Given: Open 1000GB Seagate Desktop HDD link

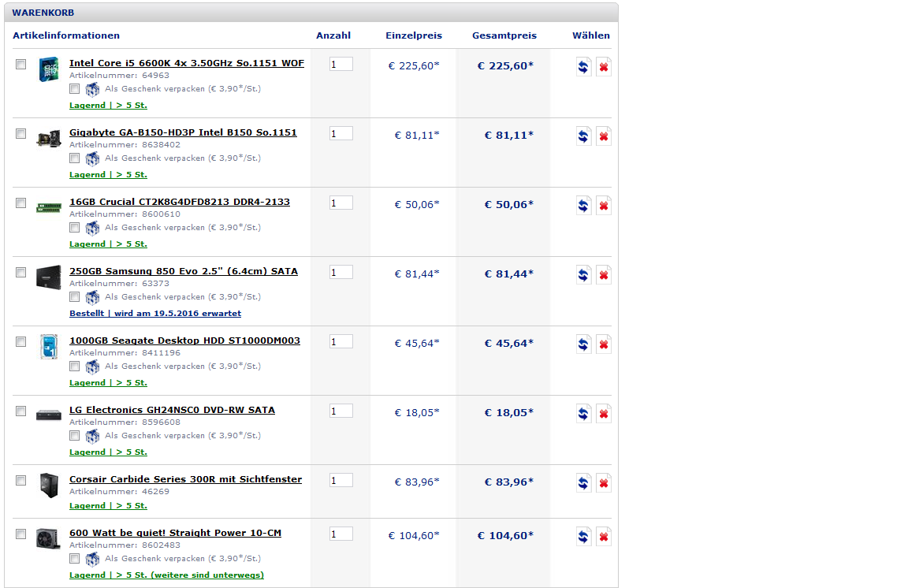Looking at the screenshot, I should pyautogui.click(x=184, y=341).
